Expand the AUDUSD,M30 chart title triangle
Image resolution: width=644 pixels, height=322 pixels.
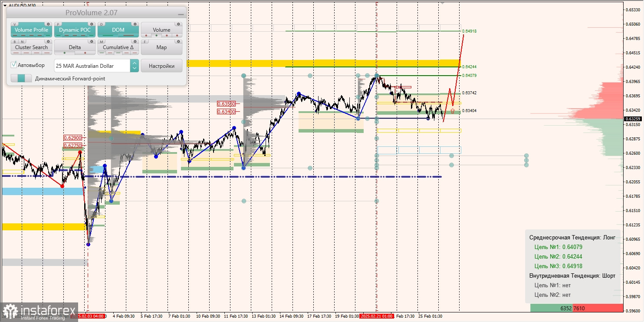point(5,5)
